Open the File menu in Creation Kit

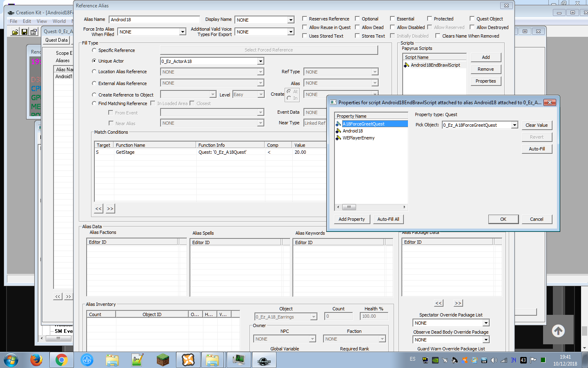coord(13,21)
